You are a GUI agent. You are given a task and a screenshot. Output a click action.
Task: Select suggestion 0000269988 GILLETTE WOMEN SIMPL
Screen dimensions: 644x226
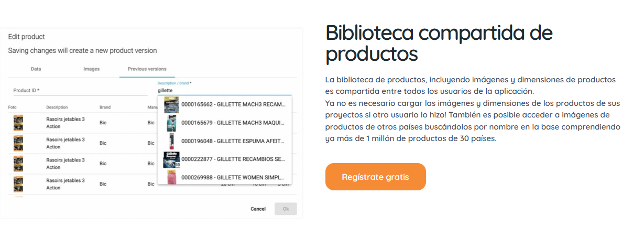pyautogui.click(x=225, y=177)
